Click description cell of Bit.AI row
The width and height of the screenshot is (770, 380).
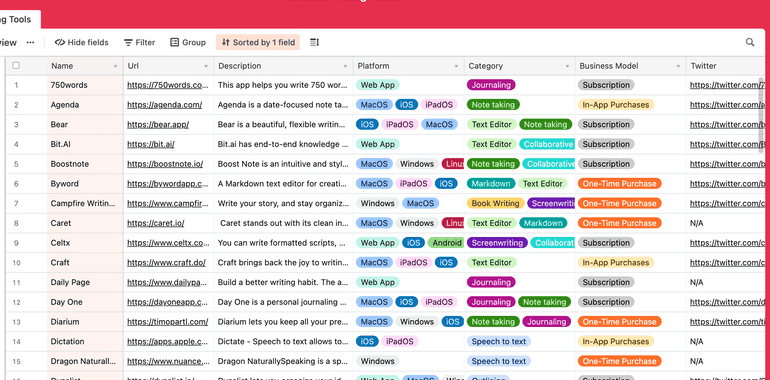[283, 144]
